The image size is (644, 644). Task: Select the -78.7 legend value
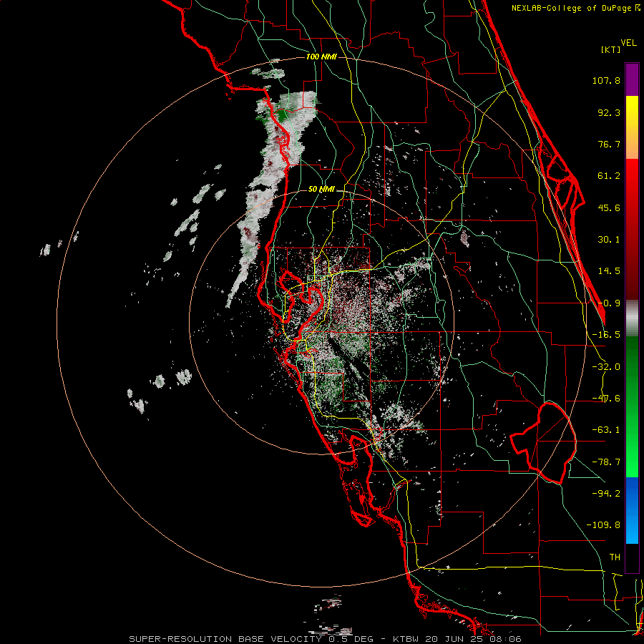pos(606,462)
